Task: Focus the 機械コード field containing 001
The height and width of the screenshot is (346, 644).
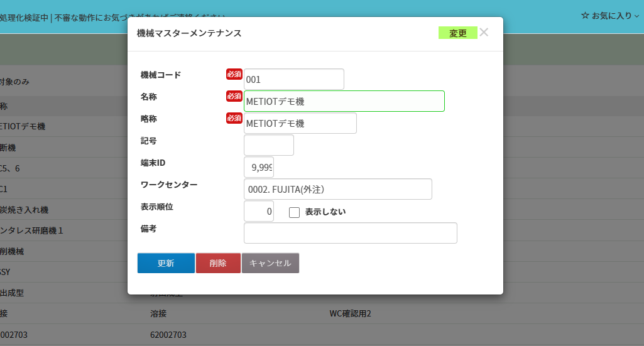Action: pyautogui.click(x=293, y=79)
